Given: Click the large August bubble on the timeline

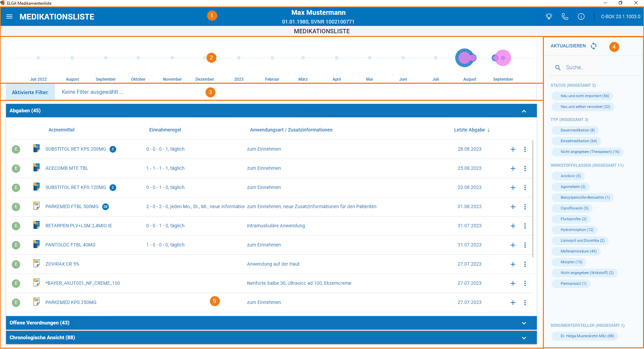Looking at the screenshot, I should [x=465, y=58].
